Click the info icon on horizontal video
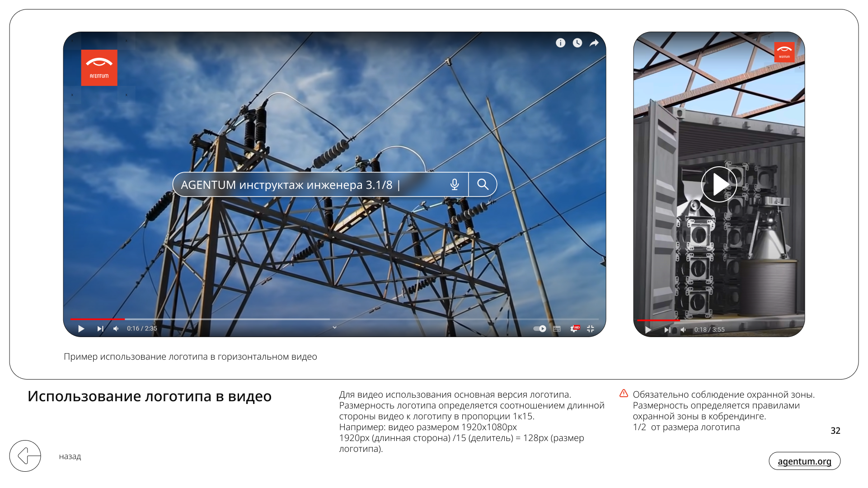The image size is (868, 488). click(560, 43)
